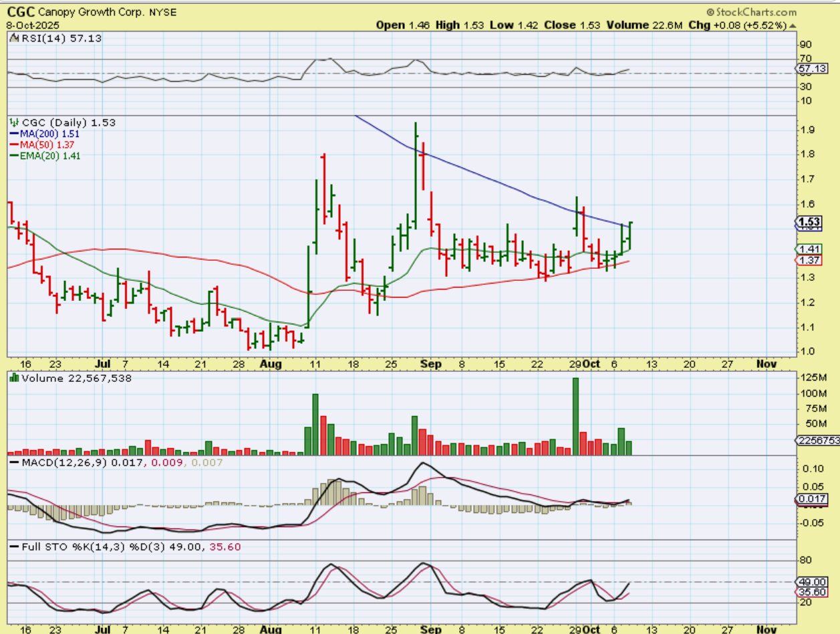Click the green EMA(20) 1.41 legend entry
The width and height of the screenshot is (840, 634).
click(x=45, y=155)
